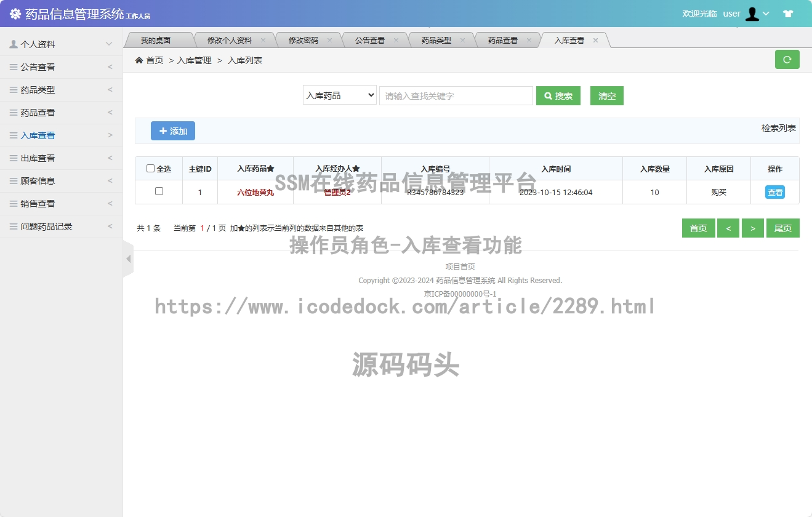Click the gear logo icon in header
Viewport: 812px width, 517px height.
pos(15,14)
